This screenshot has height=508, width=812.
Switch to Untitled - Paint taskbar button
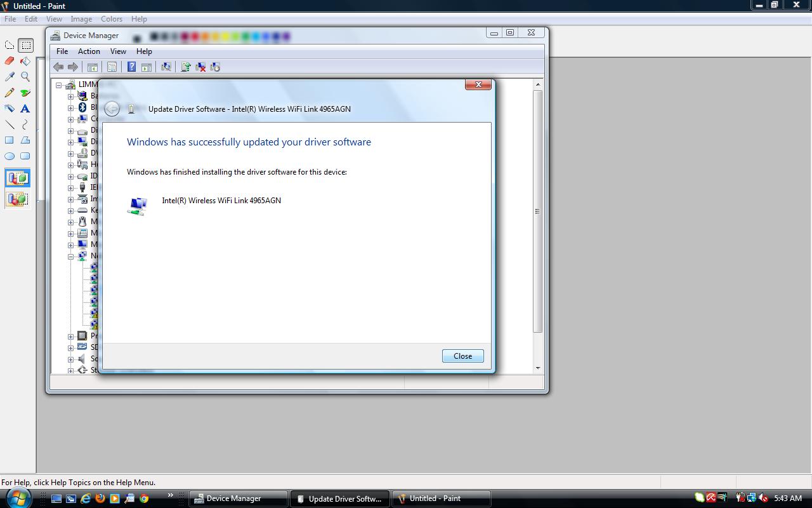click(442, 498)
